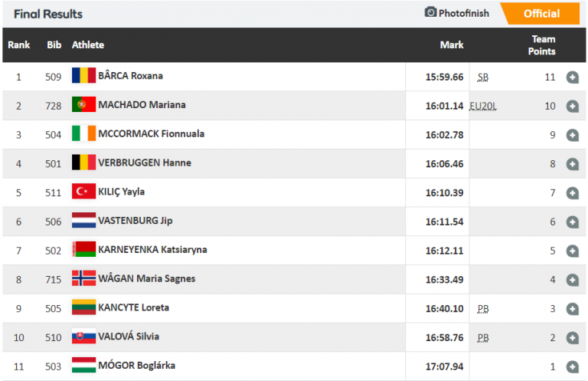588x381 pixels.
Task: Click plus icon for Vastenburg Jip
Action: [x=572, y=222]
